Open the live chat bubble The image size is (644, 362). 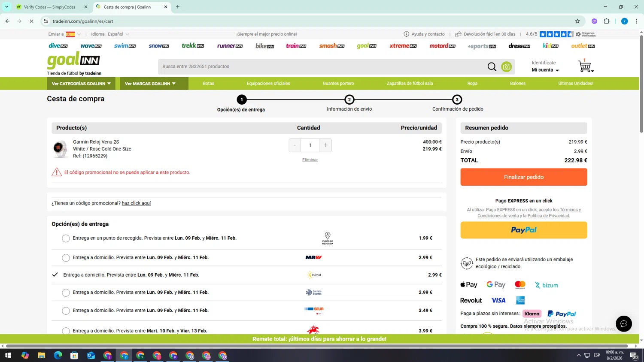[623, 324]
